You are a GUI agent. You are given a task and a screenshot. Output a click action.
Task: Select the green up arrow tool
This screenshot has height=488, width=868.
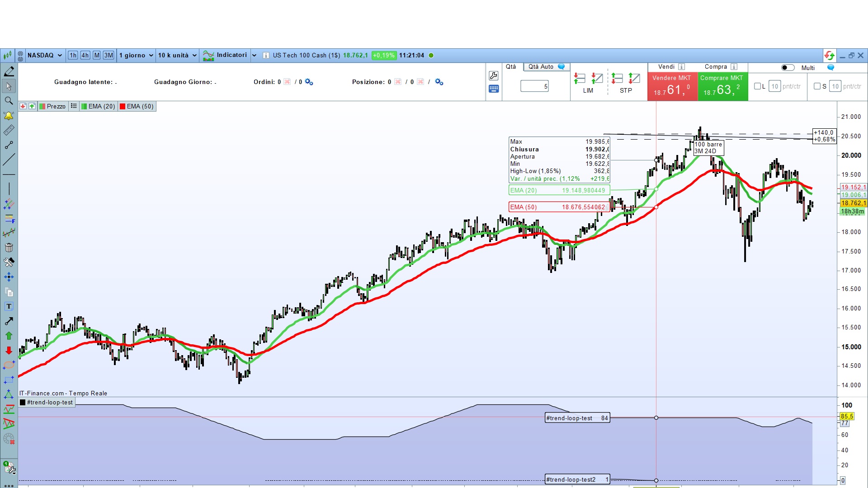point(9,336)
